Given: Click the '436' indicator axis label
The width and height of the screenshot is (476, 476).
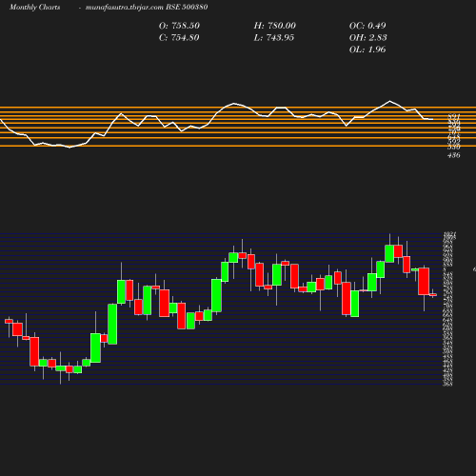Looking at the screenshot, I should (x=453, y=155).
